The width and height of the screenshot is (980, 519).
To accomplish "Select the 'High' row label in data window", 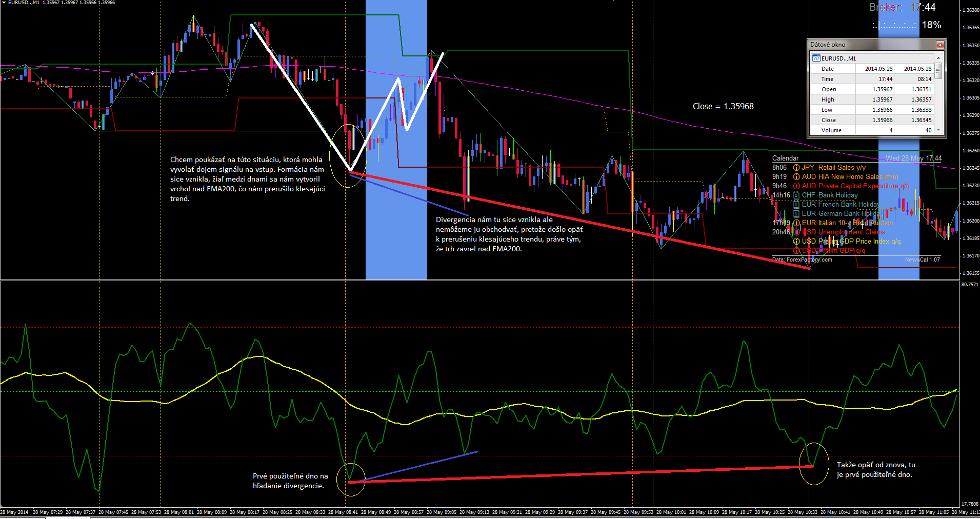I will coord(828,99).
